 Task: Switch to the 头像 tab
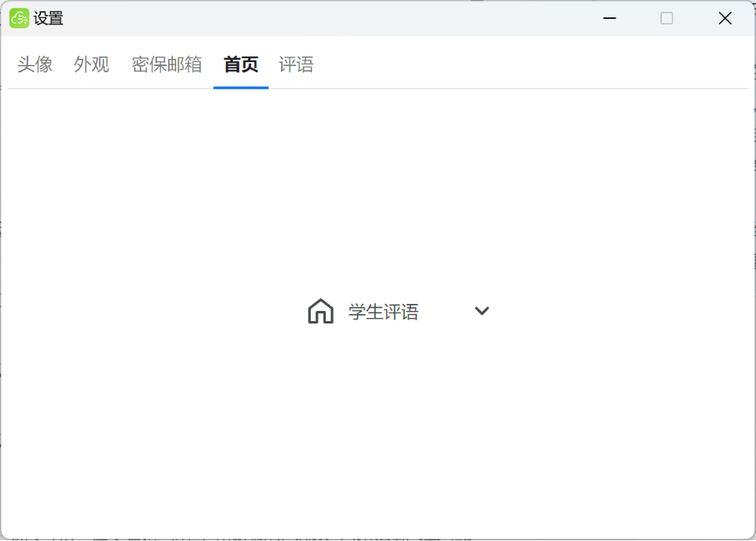pos(35,64)
